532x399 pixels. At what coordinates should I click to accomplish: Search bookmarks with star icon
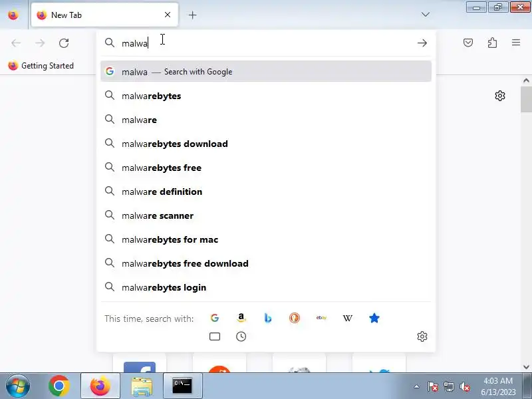tap(374, 318)
